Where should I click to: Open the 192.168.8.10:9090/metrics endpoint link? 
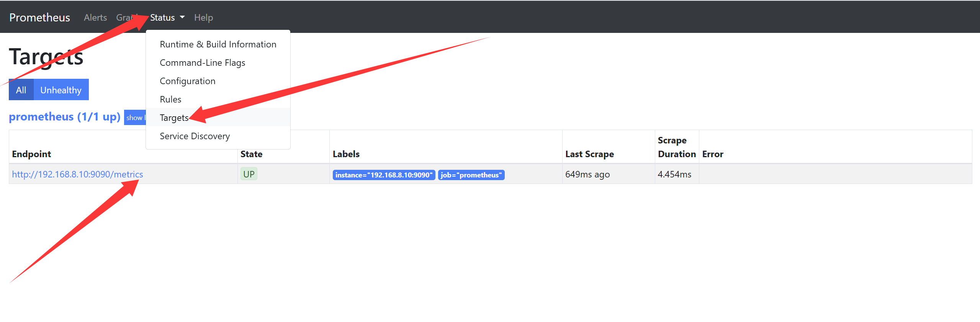77,174
